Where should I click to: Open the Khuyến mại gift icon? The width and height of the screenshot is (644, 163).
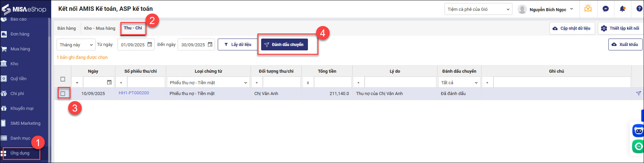pos(4,108)
